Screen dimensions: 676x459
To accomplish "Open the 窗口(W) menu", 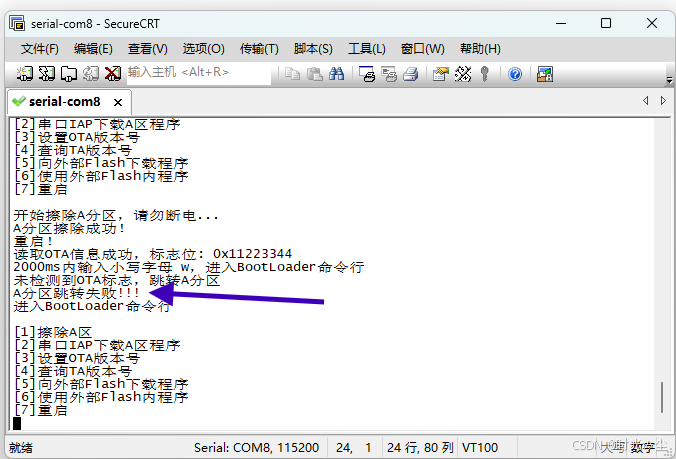I will point(422,49).
